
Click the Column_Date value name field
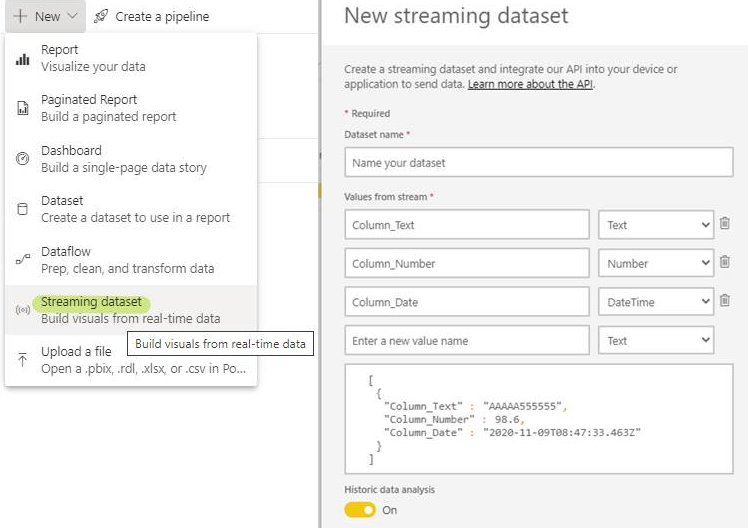[467, 302]
